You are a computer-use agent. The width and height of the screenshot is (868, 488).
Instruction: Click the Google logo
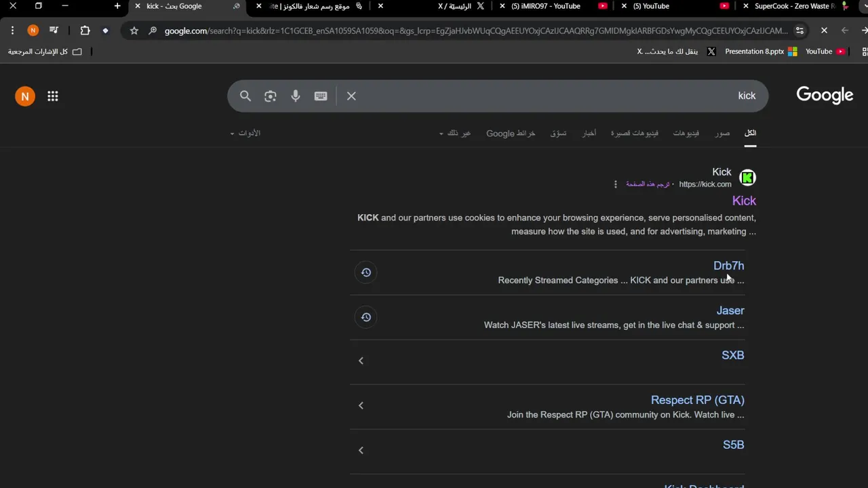pyautogui.click(x=825, y=96)
